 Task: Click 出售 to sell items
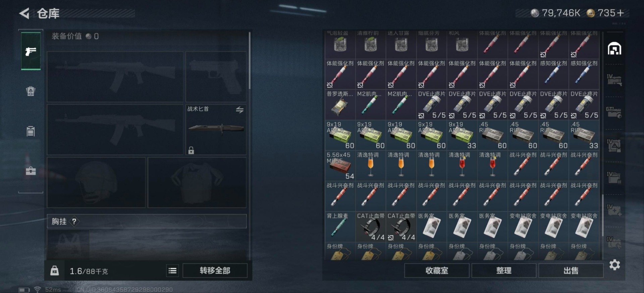(x=571, y=271)
